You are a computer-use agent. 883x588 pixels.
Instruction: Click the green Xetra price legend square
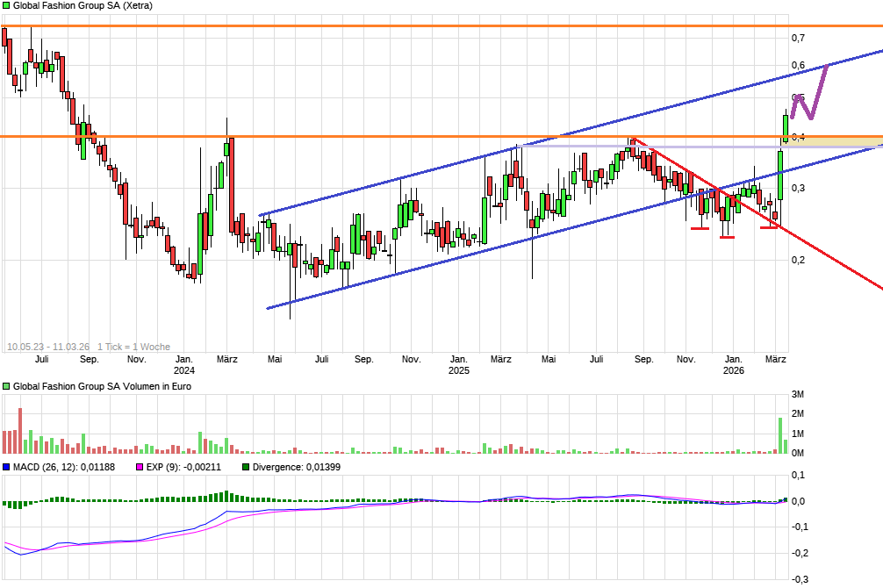[x=6, y=5]
